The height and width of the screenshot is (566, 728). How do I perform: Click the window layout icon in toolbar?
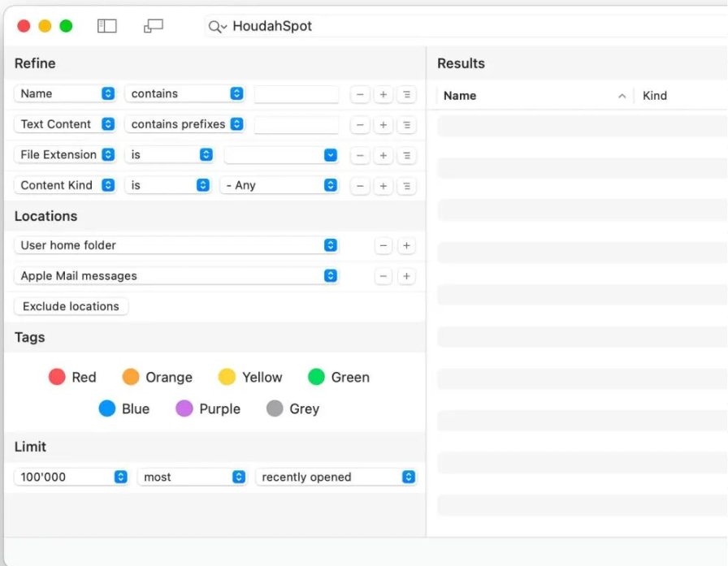click(154, 26)
